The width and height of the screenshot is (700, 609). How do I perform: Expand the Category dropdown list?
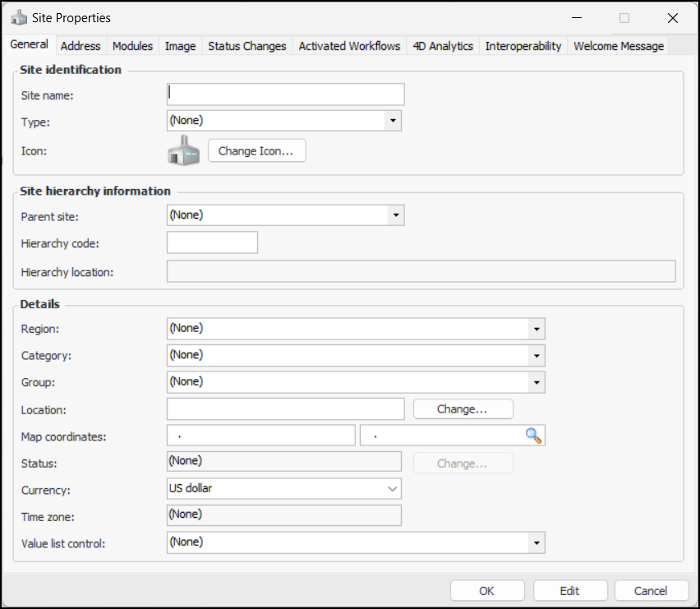(x=537, y=356)
